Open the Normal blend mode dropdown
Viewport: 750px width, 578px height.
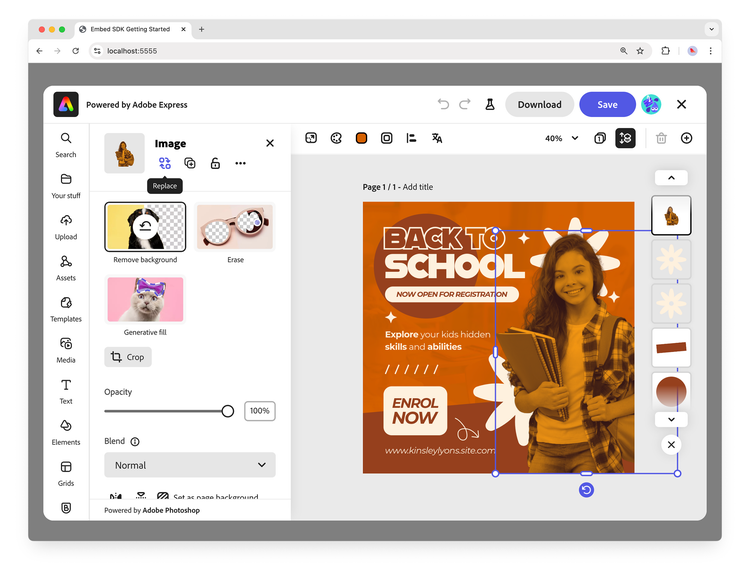190,465
